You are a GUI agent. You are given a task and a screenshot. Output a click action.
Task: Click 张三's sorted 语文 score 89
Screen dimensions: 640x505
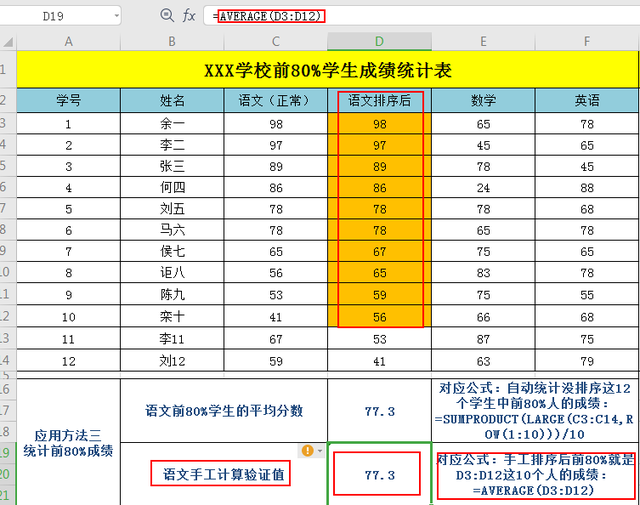(379, 166)
